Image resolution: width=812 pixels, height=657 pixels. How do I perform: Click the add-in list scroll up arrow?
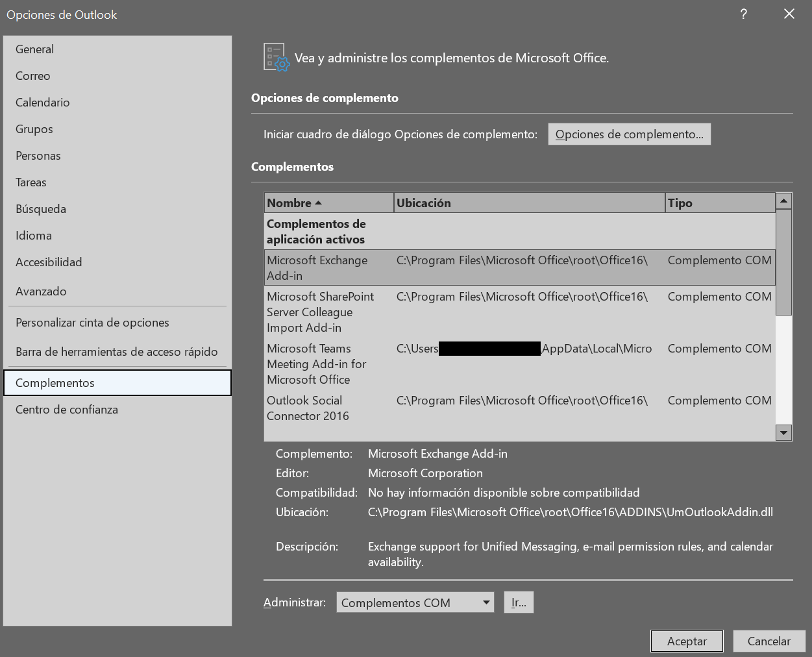click(784, 201)
